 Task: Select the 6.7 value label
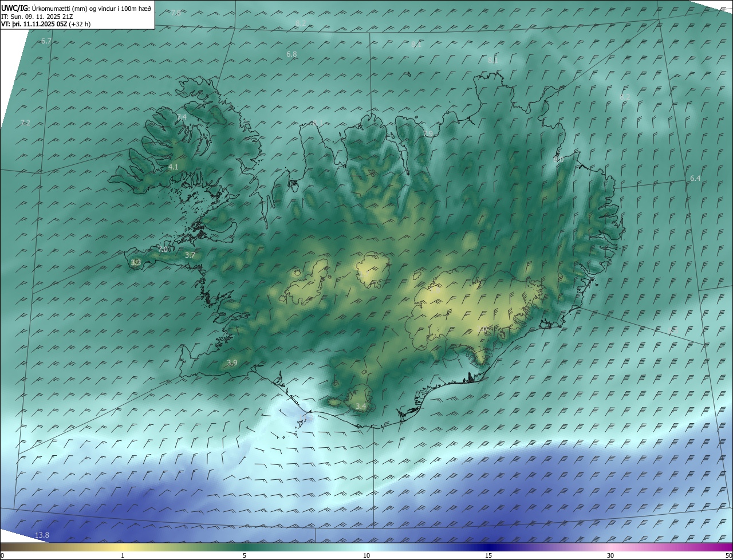[46, 41]
